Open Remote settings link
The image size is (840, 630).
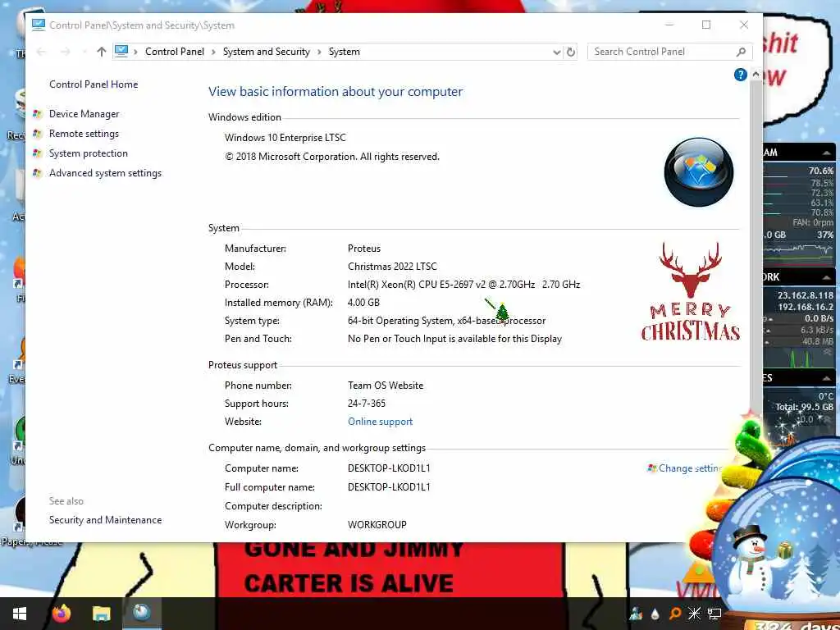point(84,134)
